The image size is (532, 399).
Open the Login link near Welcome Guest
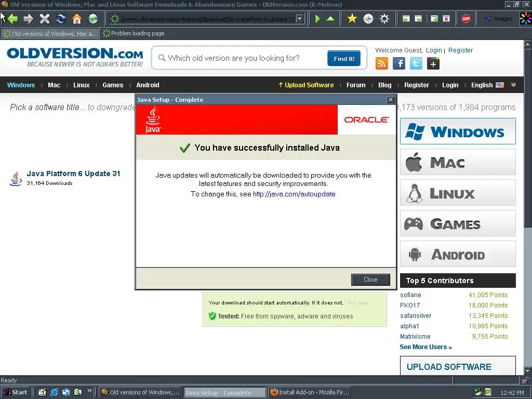434,50
